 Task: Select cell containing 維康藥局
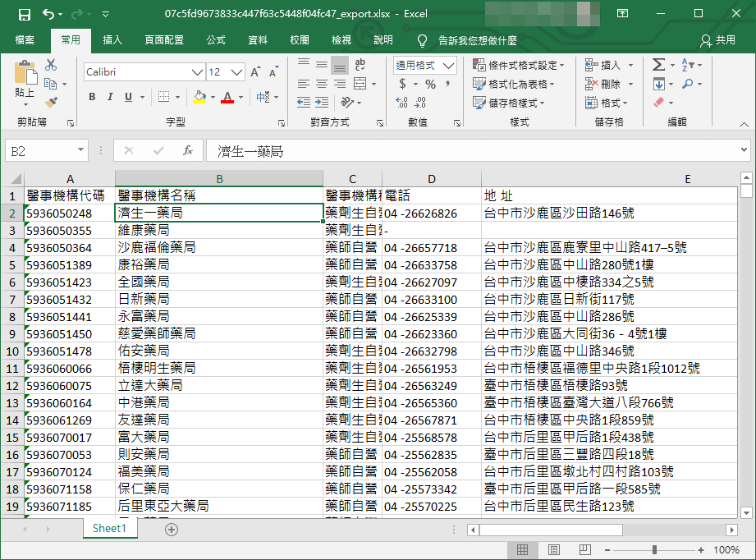click(218, 231)
